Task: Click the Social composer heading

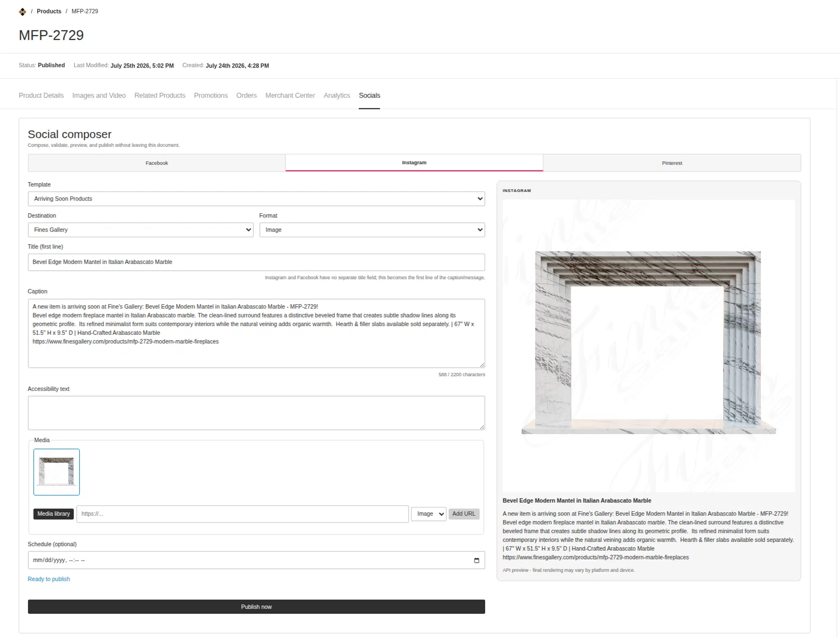Action: pyautogui.click(x=70, y=134)
